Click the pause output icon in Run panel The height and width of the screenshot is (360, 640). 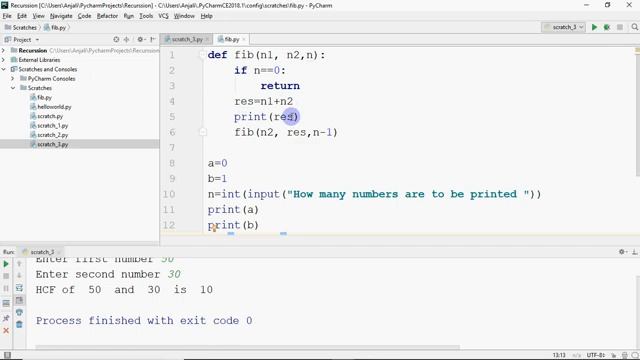(x=6, y=289)
